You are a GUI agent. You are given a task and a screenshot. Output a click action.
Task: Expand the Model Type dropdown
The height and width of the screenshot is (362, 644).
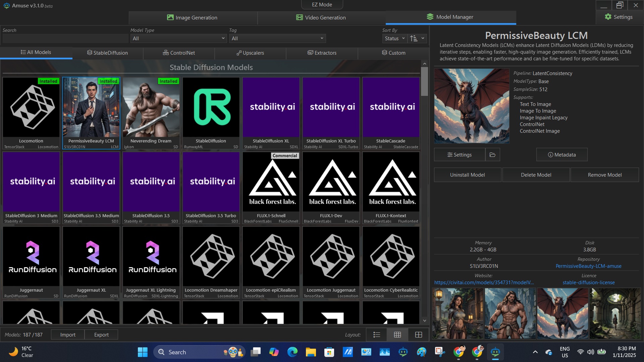[x=178, y=39]
